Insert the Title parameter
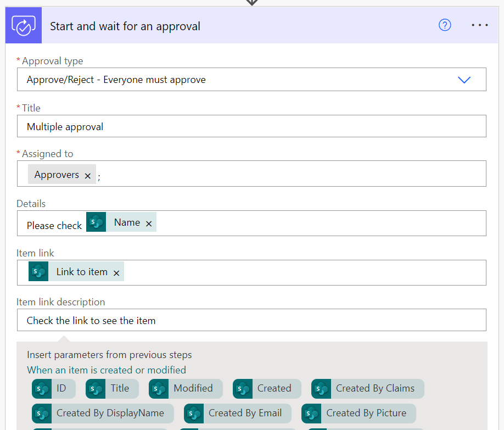The image size is (504, 430). [x=112, y=388]
